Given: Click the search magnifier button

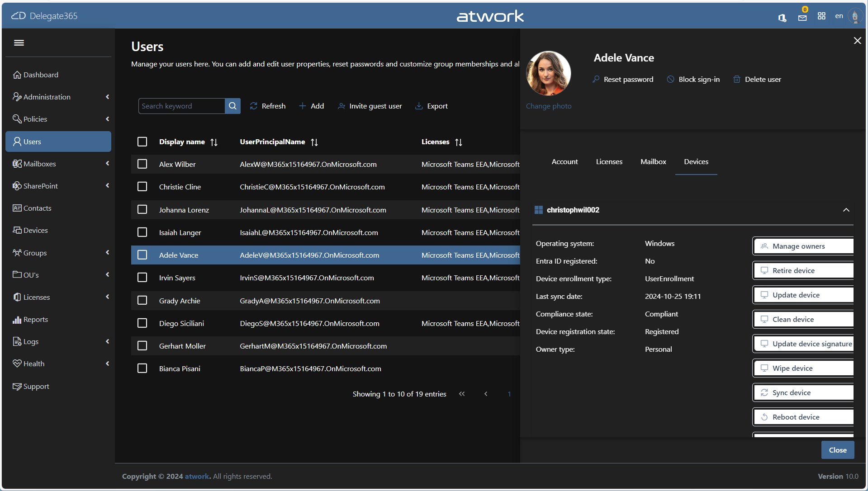Looking at the screenshot, I should tap(232, 106).
